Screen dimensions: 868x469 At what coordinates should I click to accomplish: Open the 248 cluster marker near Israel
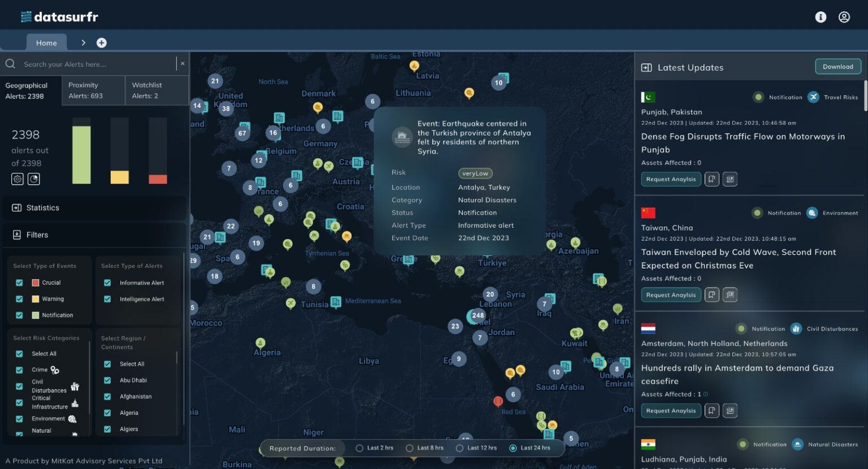pyautogui.click(x=478, y=316)
